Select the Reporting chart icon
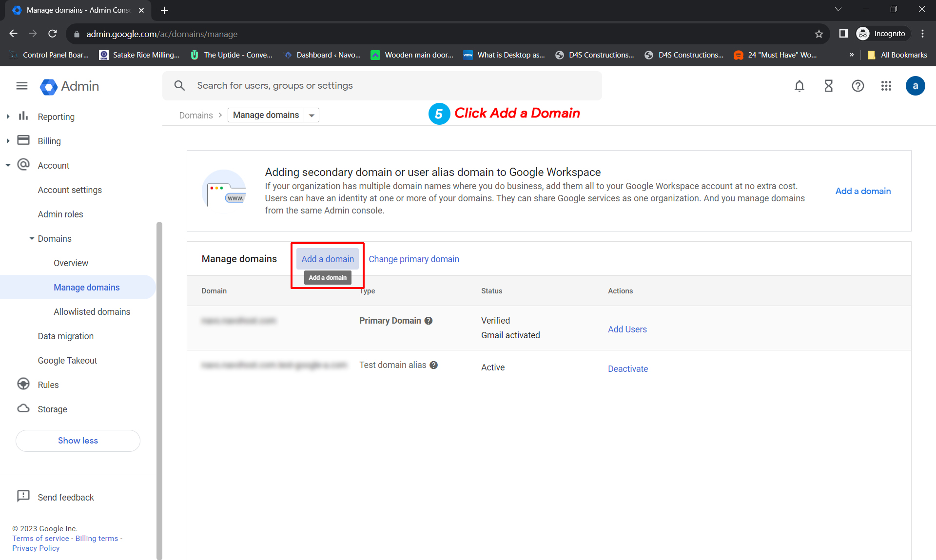 (23, 116)
